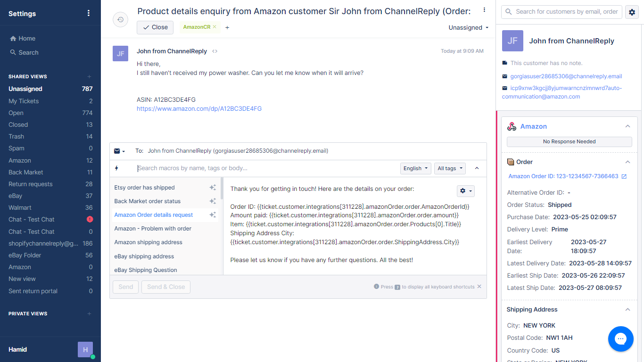644x362 pixels.
Task: Open ticket options three-dot menu
Action: (x=484, y=10)
